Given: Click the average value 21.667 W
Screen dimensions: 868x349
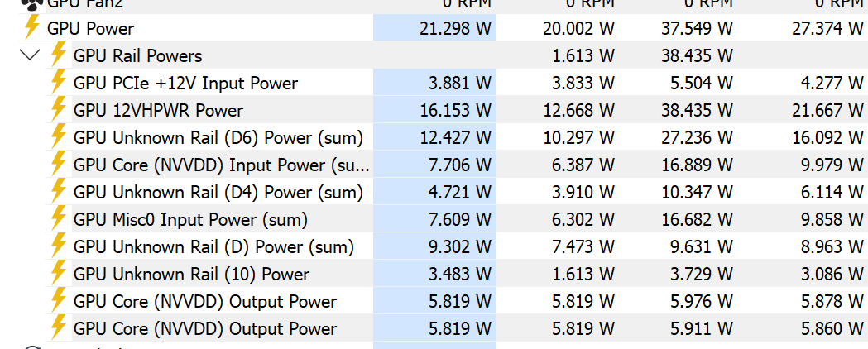Looking at the screenshot, I should [827, 111].
